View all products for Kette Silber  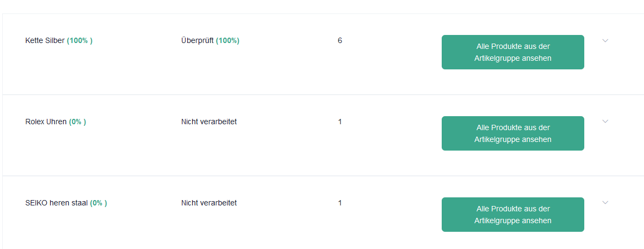click(x=513, y=52)
